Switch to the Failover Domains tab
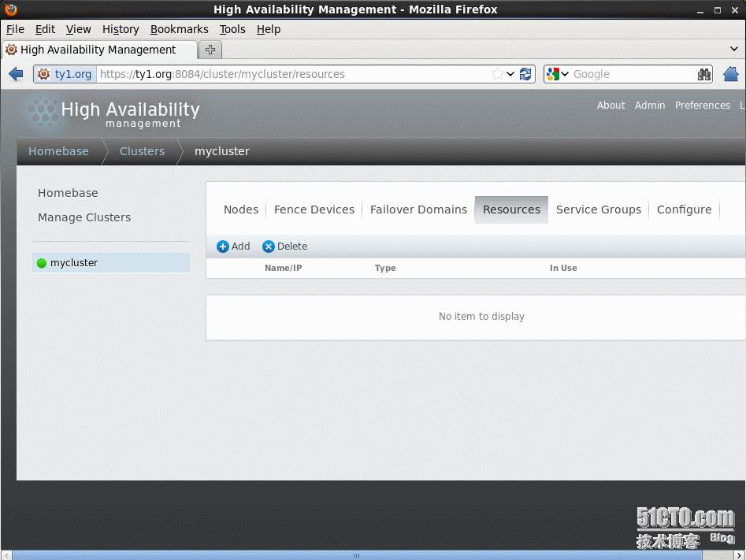 tap(418, 210)
